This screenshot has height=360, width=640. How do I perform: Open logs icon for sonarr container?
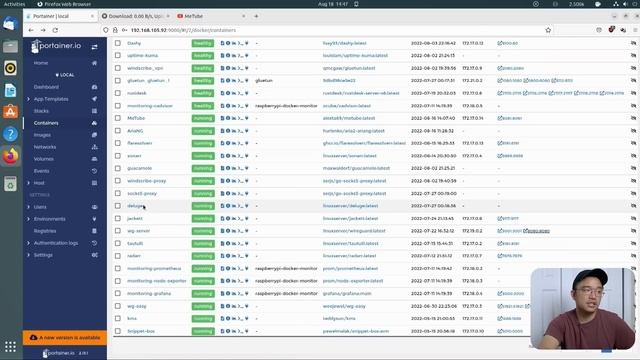(222, 156)
